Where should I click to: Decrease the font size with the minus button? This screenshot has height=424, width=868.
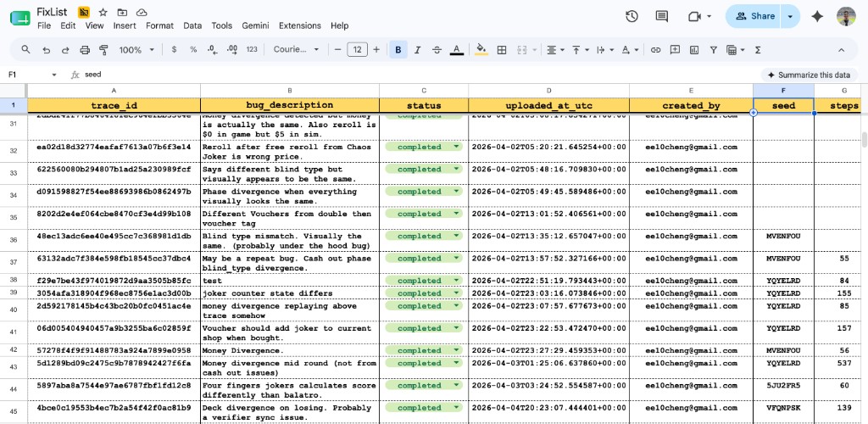click(337, 50)
